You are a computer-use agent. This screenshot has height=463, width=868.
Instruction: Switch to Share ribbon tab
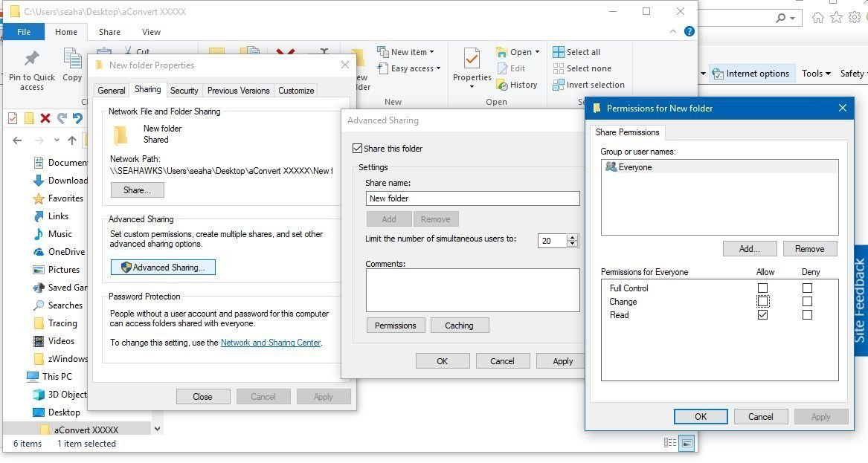pos(109,32)
